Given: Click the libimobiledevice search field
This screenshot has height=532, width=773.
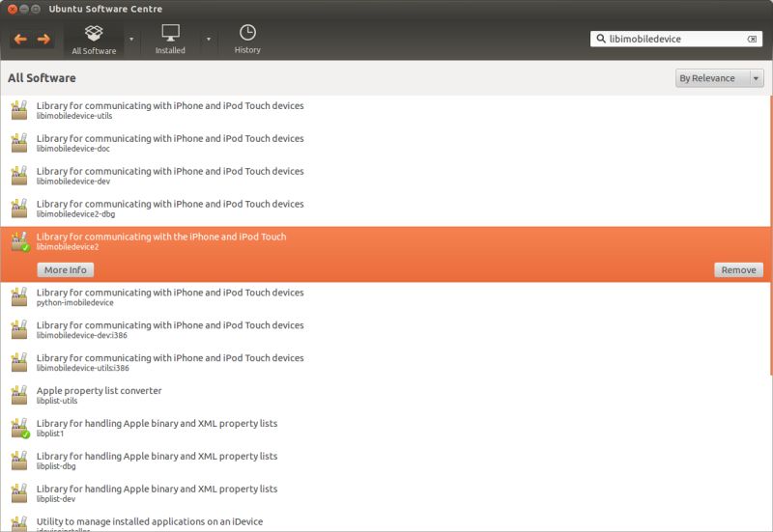Looking at the screenshot, I should [676, 39].
